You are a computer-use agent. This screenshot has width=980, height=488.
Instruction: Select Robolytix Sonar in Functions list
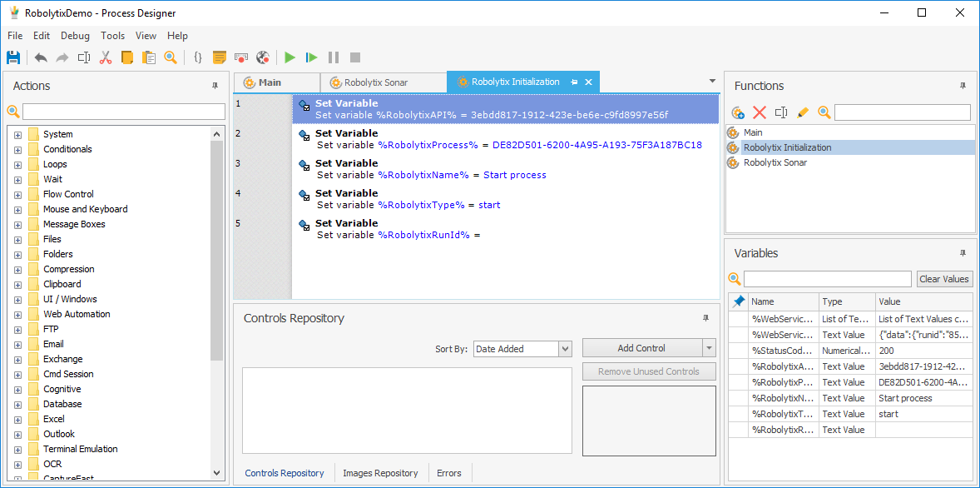pyautogui.click(x=850, y=162)
